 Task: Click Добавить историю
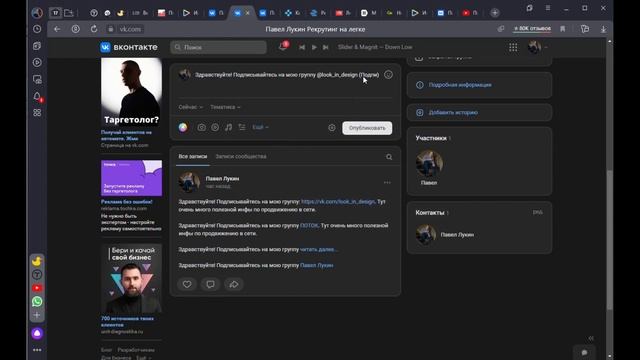point(453,112)
